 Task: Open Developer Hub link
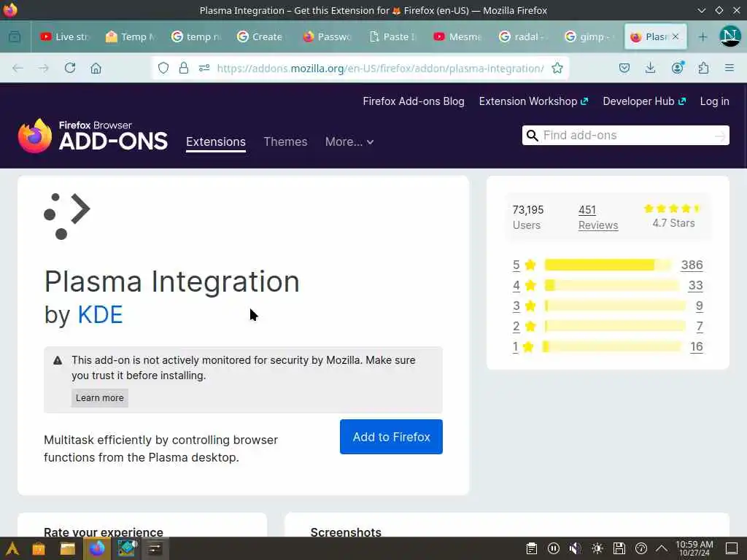[644, 101]
